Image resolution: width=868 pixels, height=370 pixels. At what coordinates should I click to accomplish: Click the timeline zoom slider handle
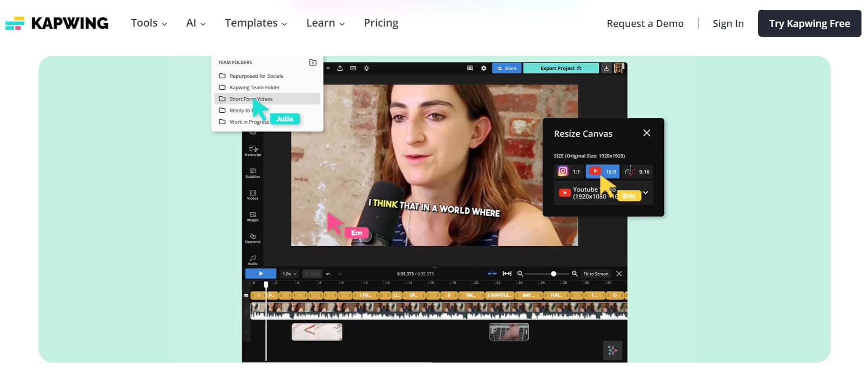tap(554, 274)
